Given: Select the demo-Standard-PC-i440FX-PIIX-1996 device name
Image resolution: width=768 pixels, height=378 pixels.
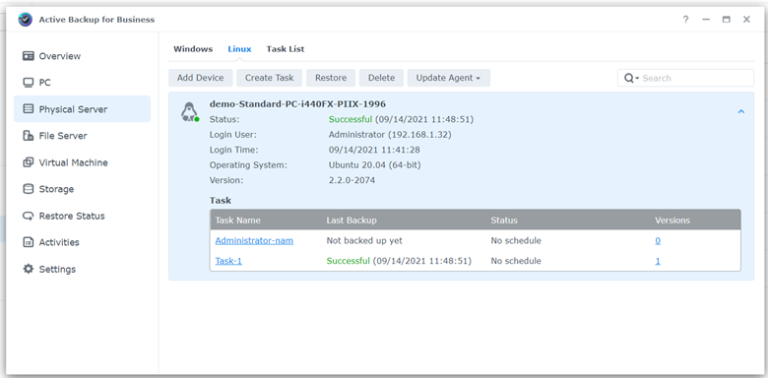Looking at the screenshot, I should pyautogui.click(x=297, y=104).
